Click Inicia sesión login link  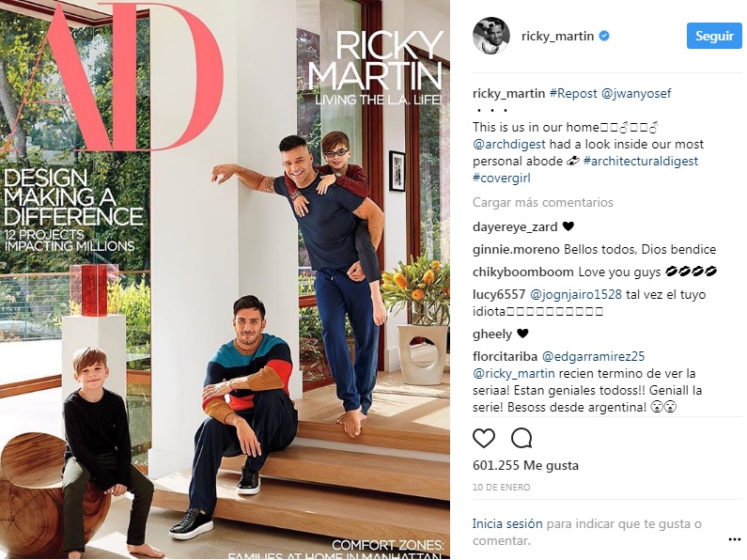[507, 523]
